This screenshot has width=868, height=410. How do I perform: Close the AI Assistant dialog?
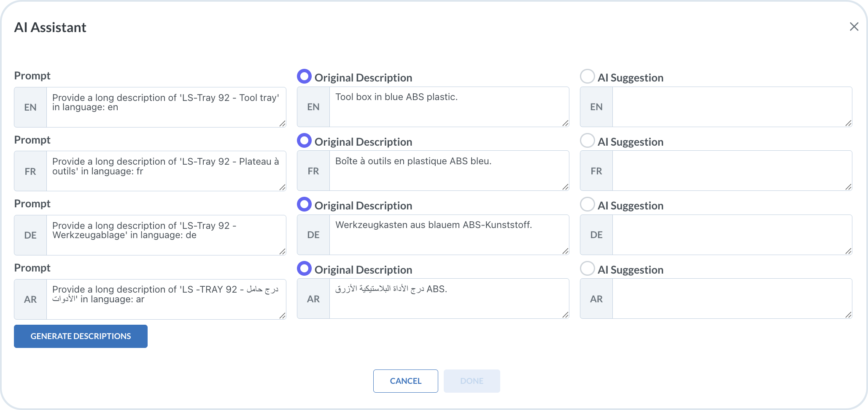tap(854, 27)
